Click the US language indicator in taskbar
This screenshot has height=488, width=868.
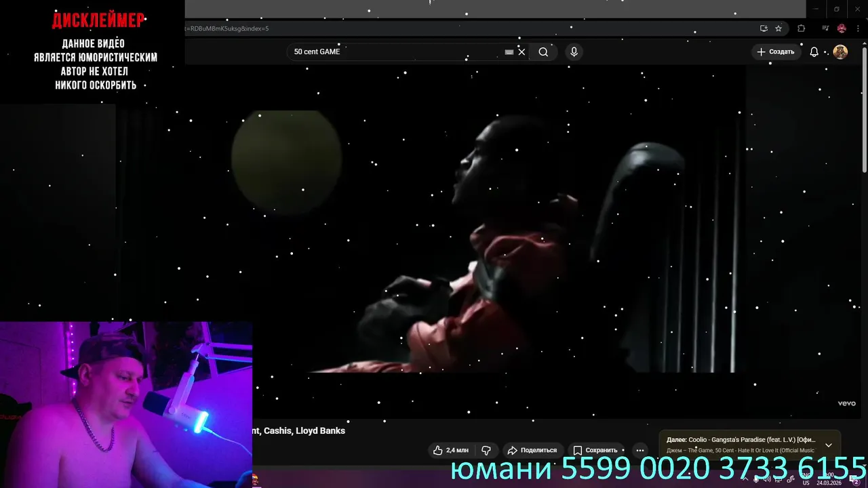[x=806, y=479]
